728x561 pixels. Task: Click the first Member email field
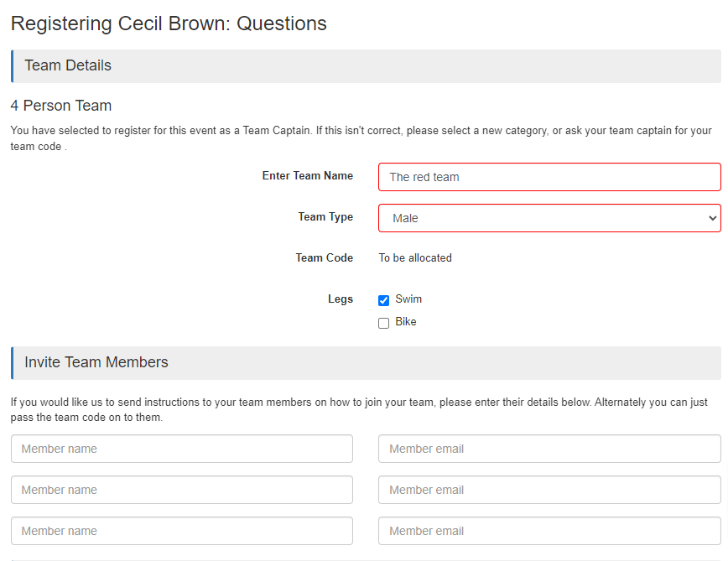(549, 449)
